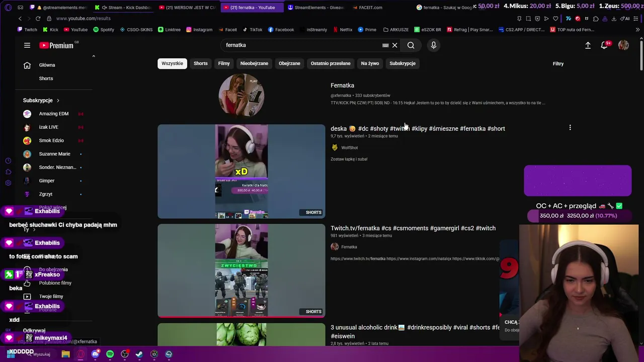Screen dimensions: 644x362
Task: Open the Windows Start menu
Action: tap(11, 354)
